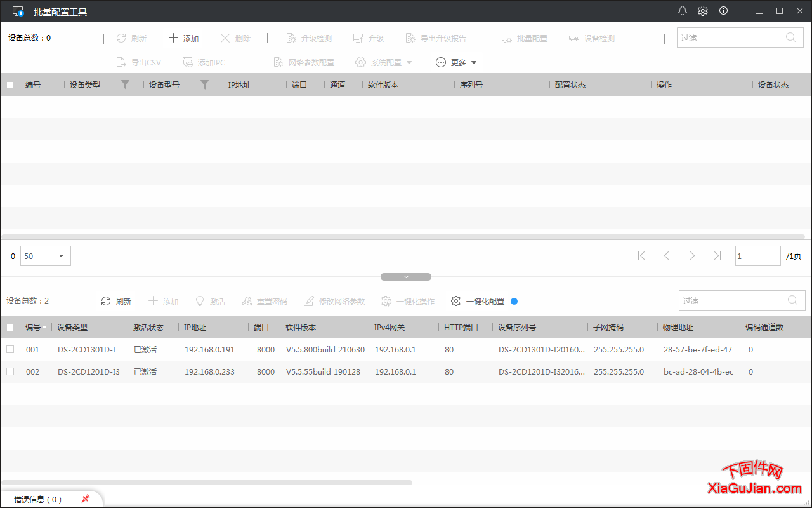Click IP address 192.168.0.233
This screenshot has height=508, width=812.
tap(209, 371)
